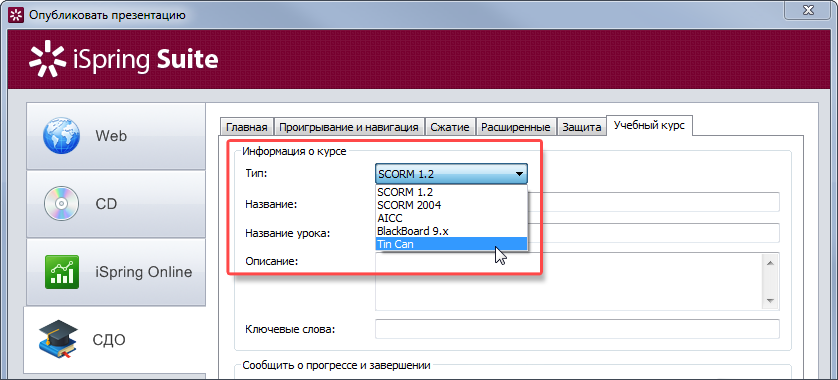Switch to Проигрывание и навигация tab
Screen dimensions: 838x380
(349, 127)
